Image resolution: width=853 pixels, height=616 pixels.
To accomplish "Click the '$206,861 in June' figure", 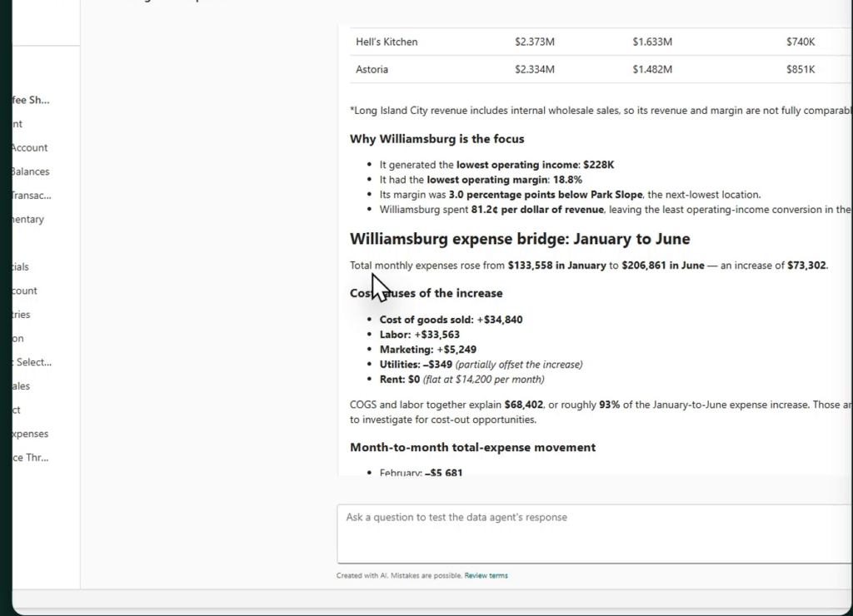I will (663, 266).
